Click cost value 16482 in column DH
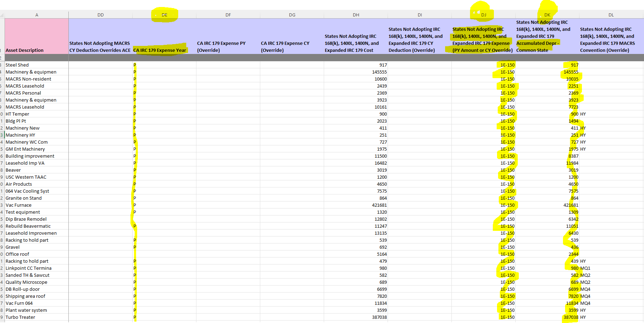 click(x=356, y=163)
